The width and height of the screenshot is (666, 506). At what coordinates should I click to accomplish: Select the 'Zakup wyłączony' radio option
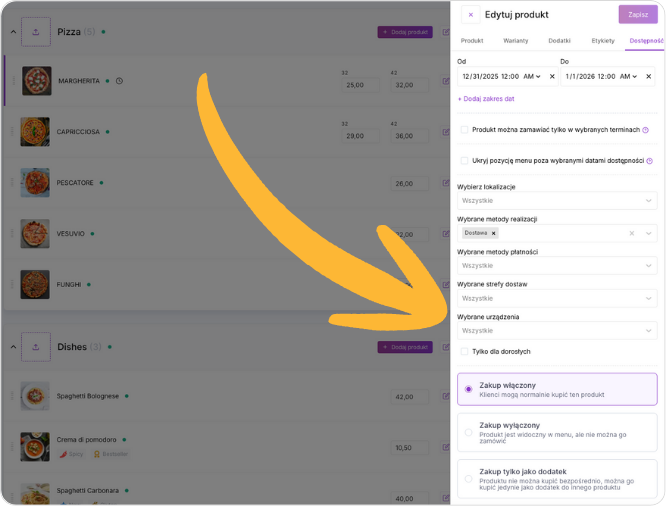tap(468, 432)
